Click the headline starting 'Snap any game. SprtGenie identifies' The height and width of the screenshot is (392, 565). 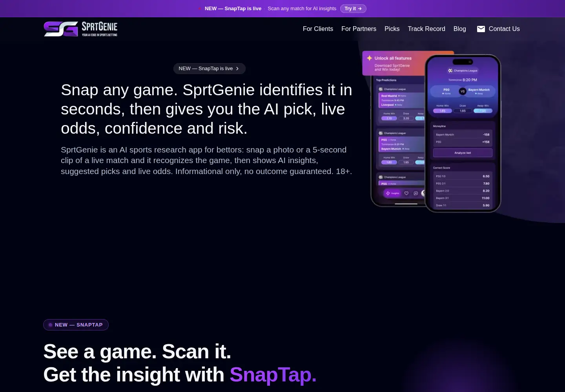[206, 109]
